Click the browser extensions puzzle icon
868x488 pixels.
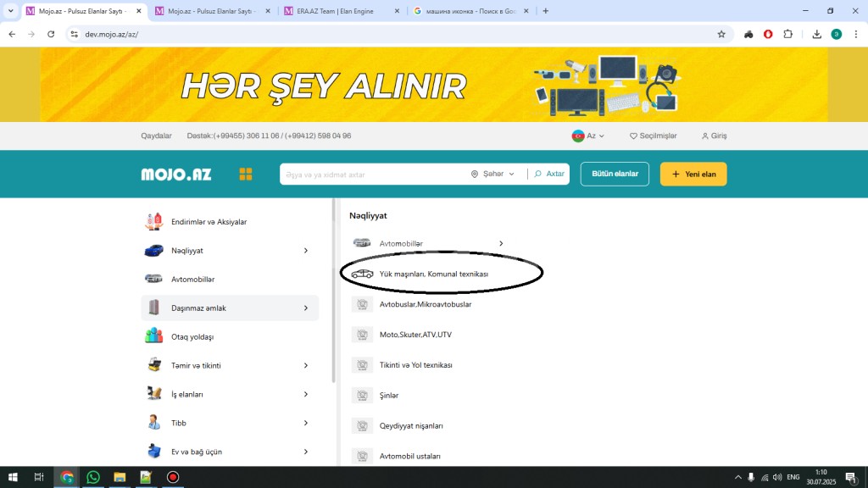click(787, 34)
